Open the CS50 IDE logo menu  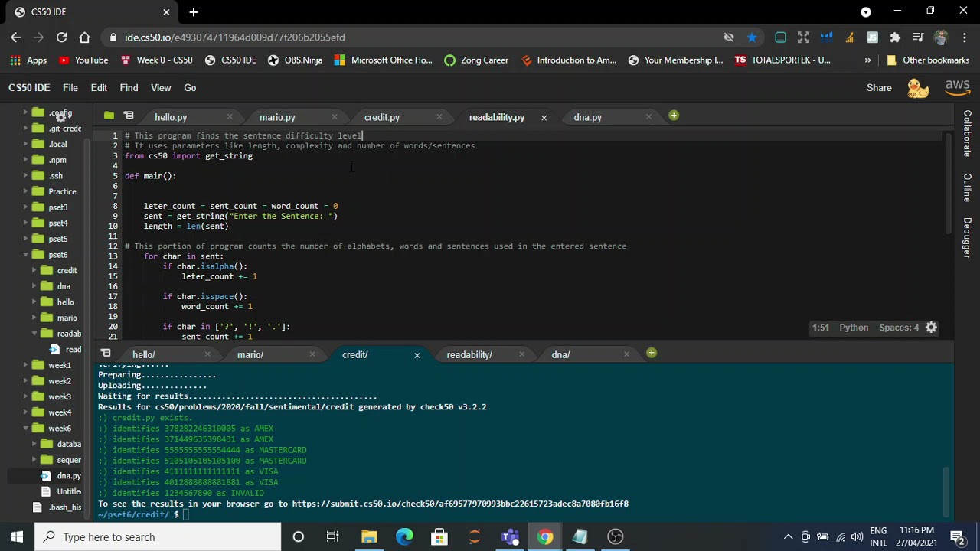[x=29, y=88]
